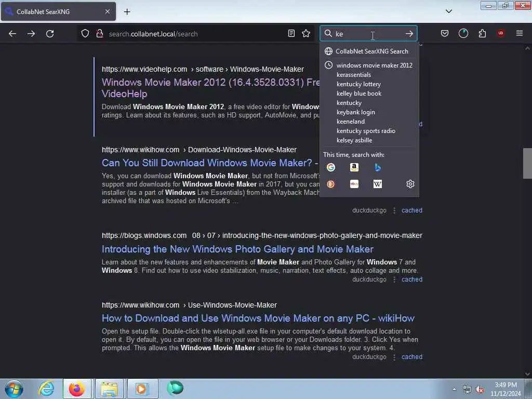Submit search with the arrow button
Screen dimensions: 532x399
click(409, 34)
